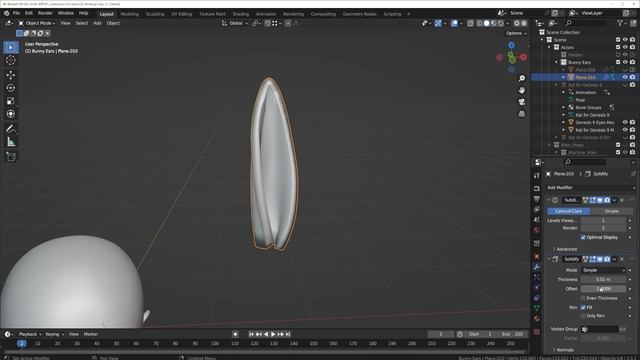Open the timeline Playback popover
The width and height of the screenshot is (640, 360).
pos(30,334)
